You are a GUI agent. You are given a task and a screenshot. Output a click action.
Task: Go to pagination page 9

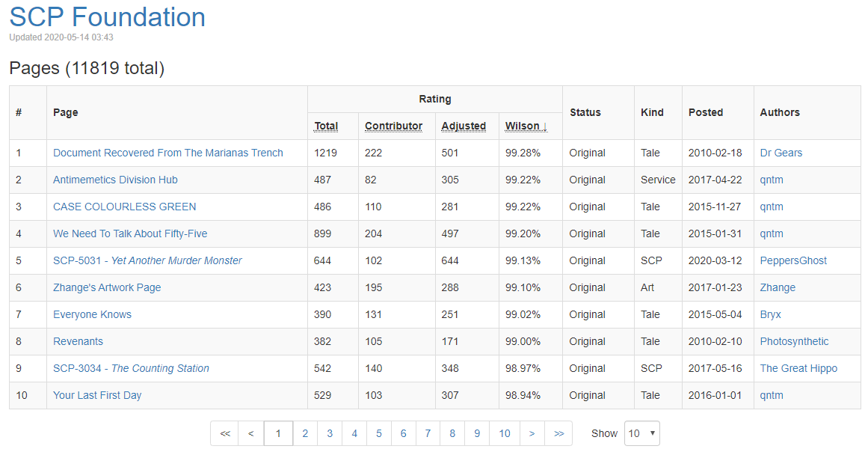(x=477, y=433)
